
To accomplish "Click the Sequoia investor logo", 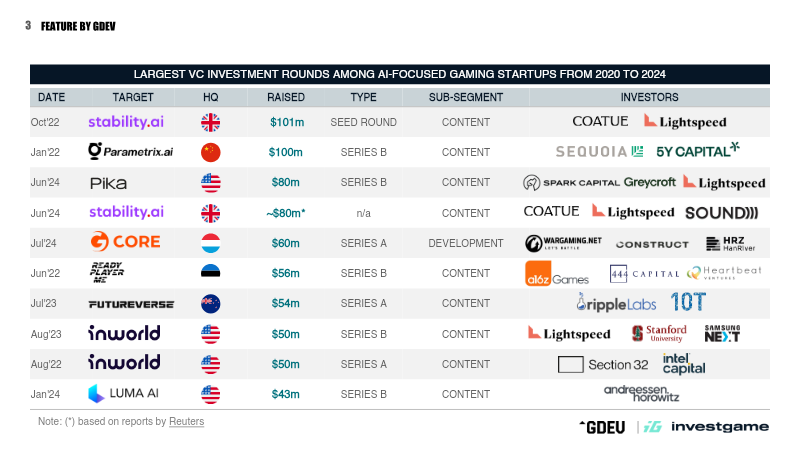I will 599,152.
